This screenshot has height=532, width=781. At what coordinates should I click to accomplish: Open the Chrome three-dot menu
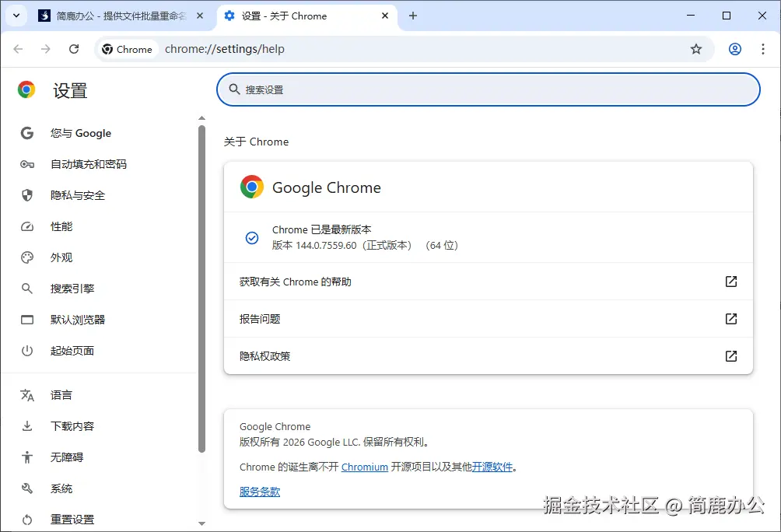(762, 49)
